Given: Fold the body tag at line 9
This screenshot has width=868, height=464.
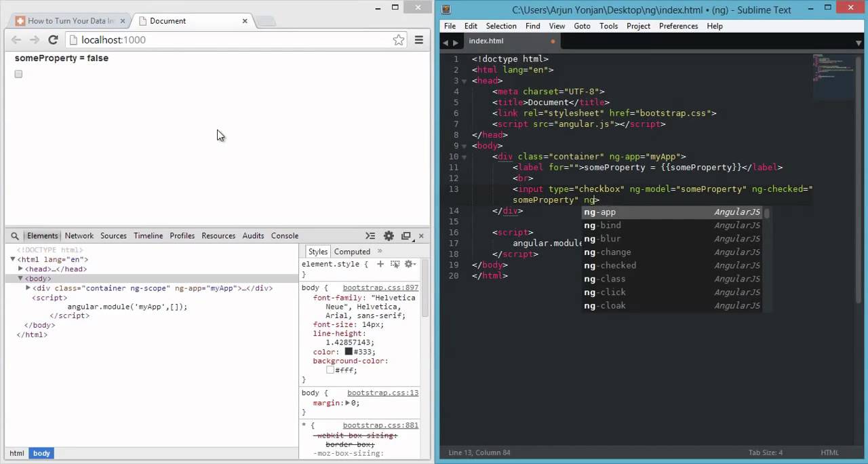Looking at the screenshot, I should click(465, 146).
